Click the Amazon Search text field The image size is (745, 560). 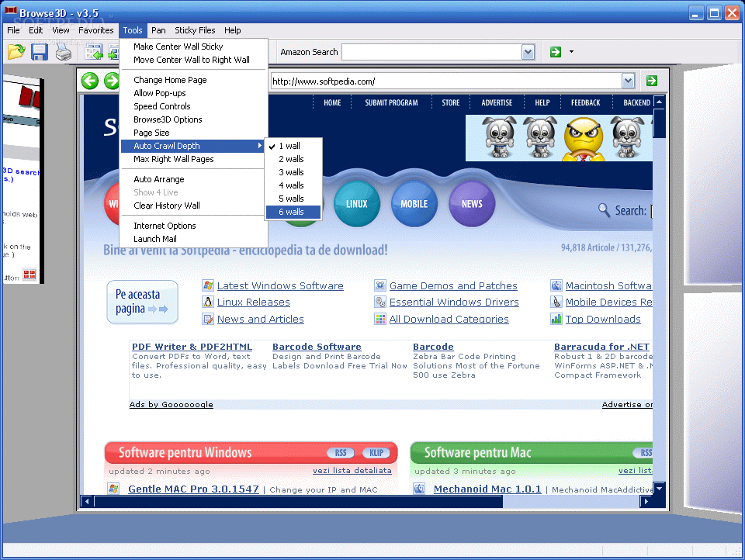(x=432, y=52)
